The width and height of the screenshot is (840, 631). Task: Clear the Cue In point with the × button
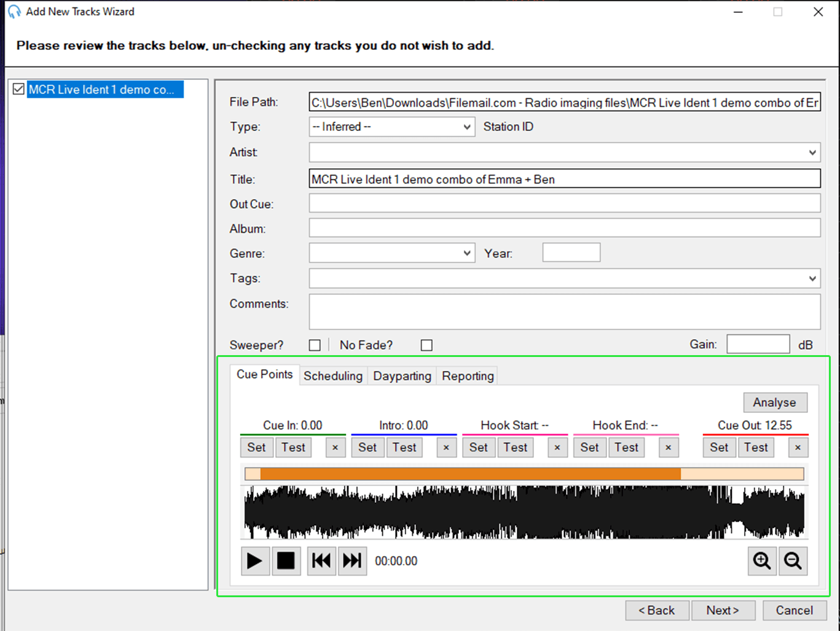click(335, 447)
